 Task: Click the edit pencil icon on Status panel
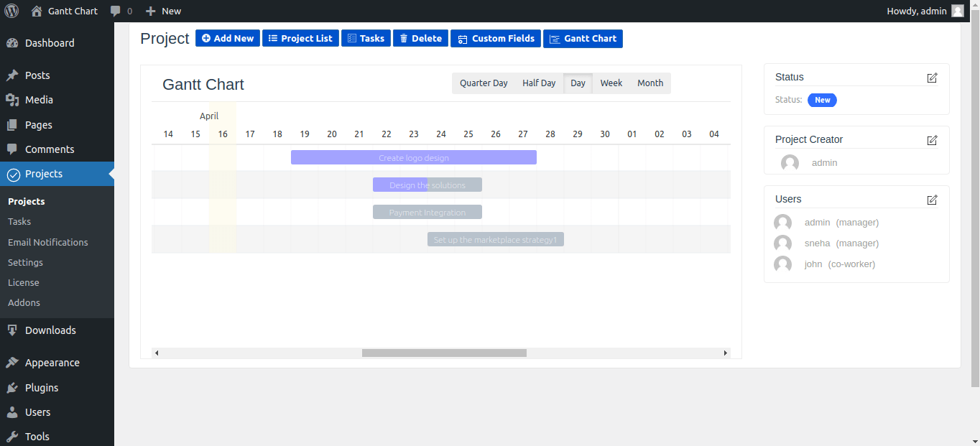(x=932, y=78)
